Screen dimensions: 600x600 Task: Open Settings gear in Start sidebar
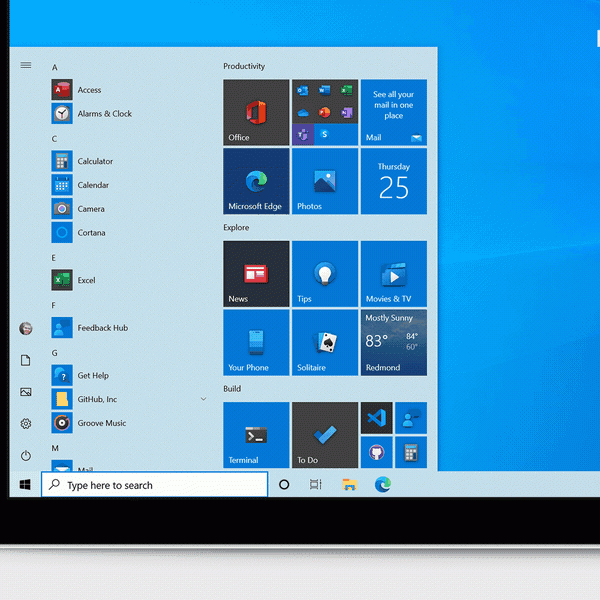pyautogui.click(x=26, y=424)
